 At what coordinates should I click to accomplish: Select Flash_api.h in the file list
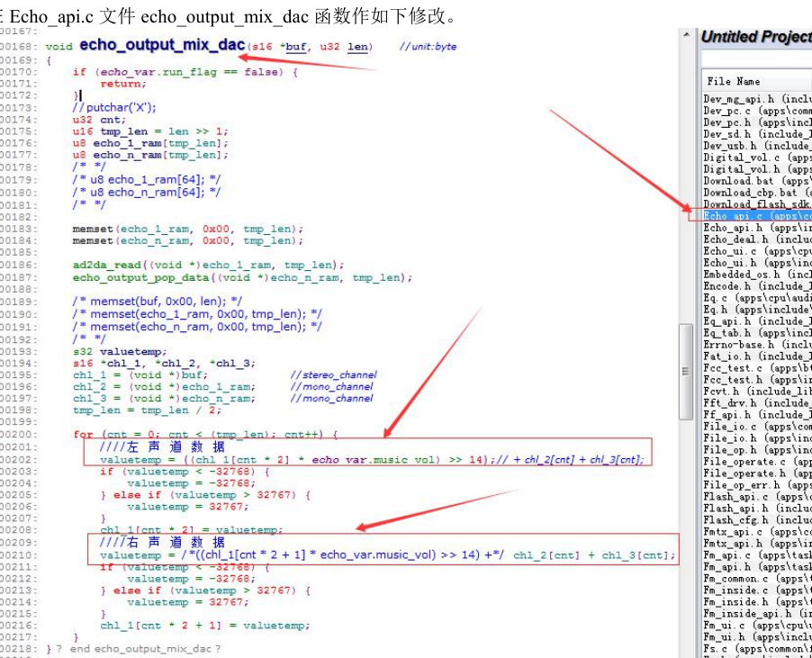click(757, 509)
